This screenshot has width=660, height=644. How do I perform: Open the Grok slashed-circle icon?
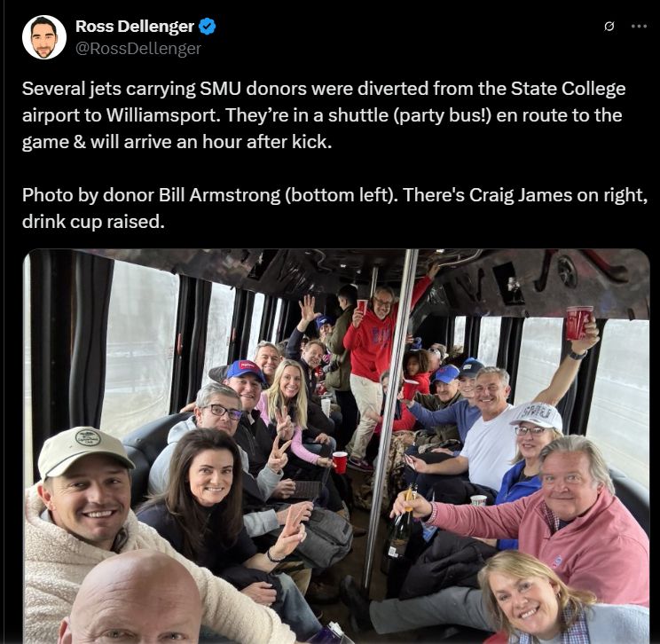609,27
